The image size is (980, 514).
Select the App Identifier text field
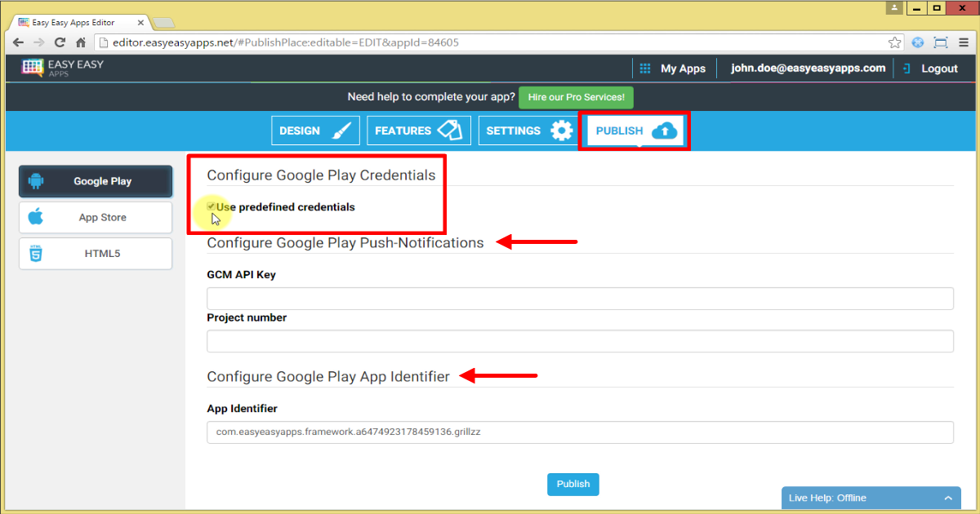coord(579,432)
